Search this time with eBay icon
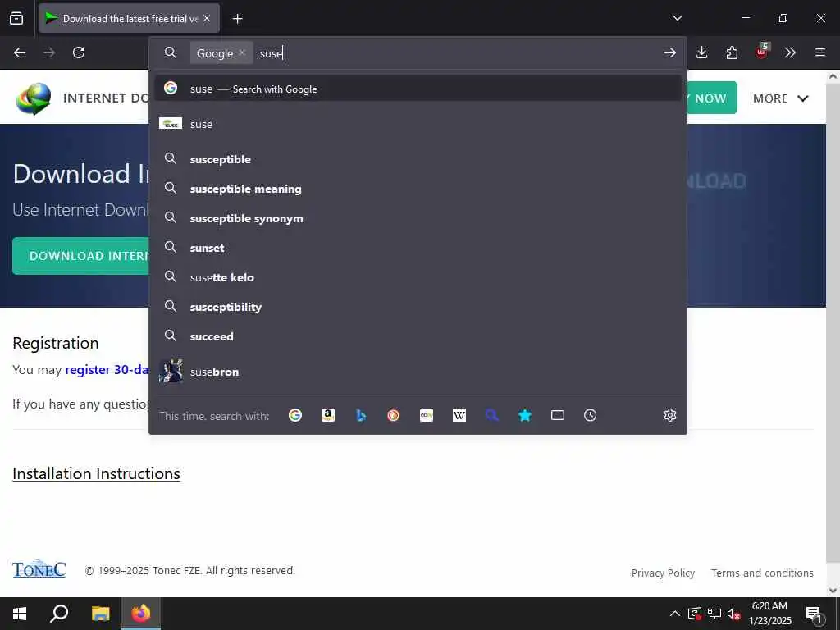This screenshot has width=840, height=630. 427,415
